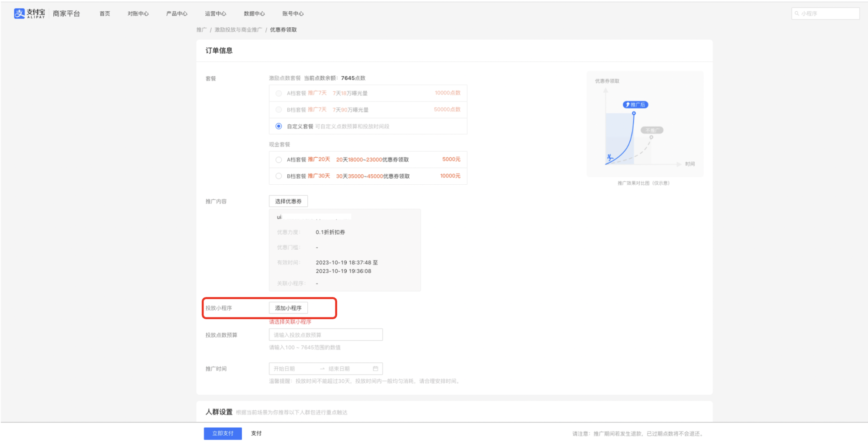Click the 优惠券领取 breadcrumb text

coord(283,30)
